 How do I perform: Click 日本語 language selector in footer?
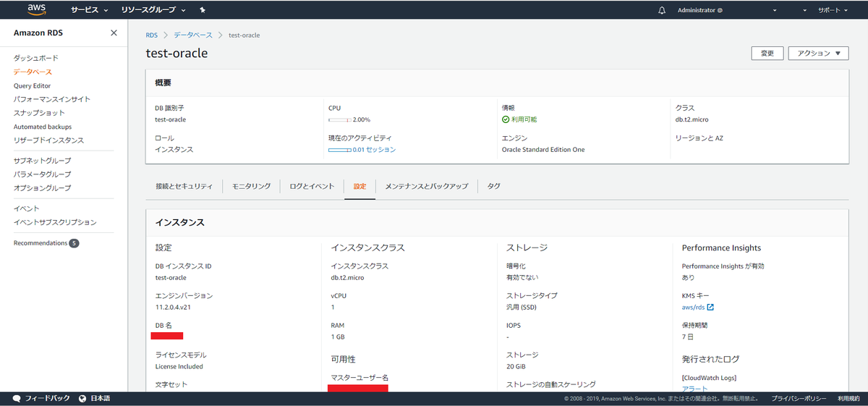tap(101, 399)
